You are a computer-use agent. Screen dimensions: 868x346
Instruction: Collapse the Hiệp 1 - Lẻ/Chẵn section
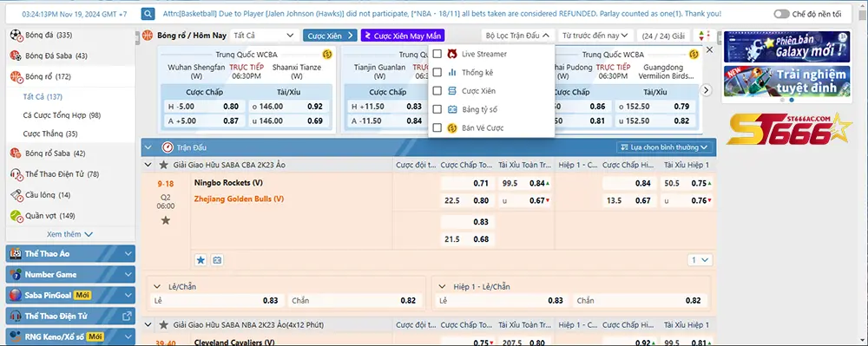tap(442, 287)
